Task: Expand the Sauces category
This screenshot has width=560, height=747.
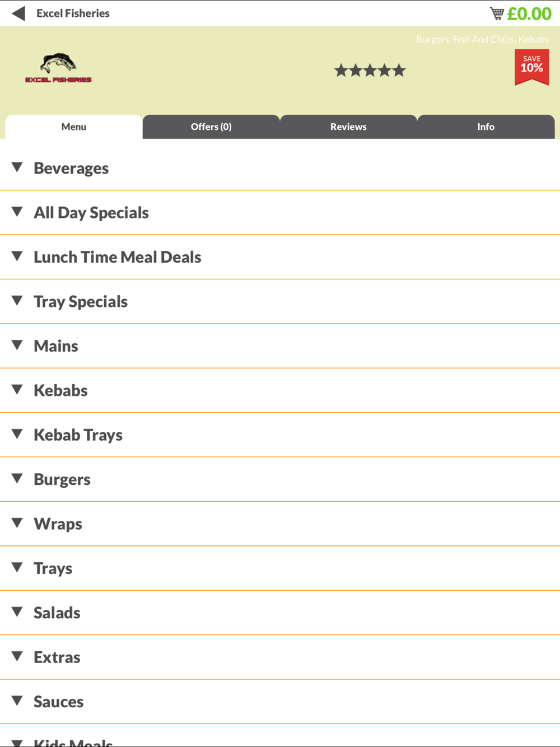Action: coord(280,702)
